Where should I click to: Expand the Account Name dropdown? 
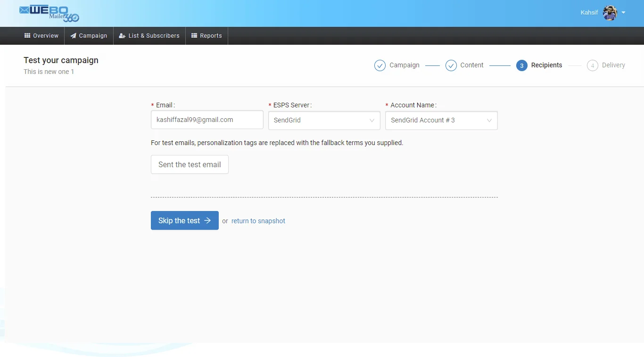tap(441, 121)
